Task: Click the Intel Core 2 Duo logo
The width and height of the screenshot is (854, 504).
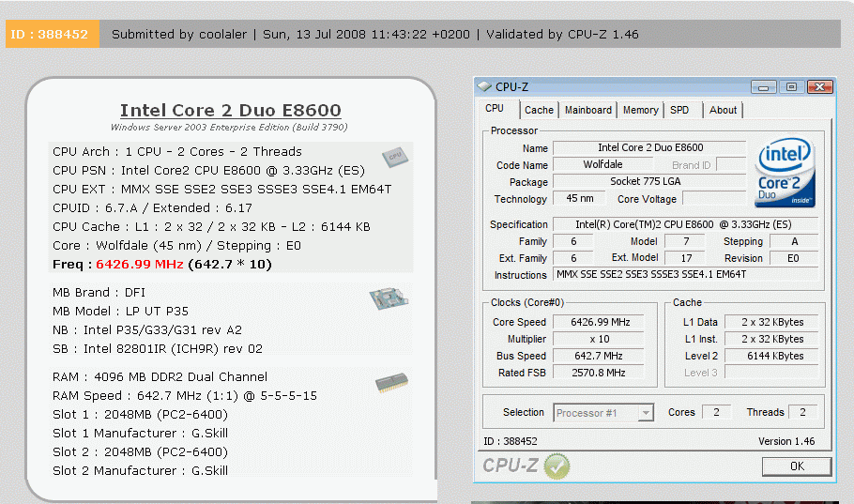Action: coord(785,174)
